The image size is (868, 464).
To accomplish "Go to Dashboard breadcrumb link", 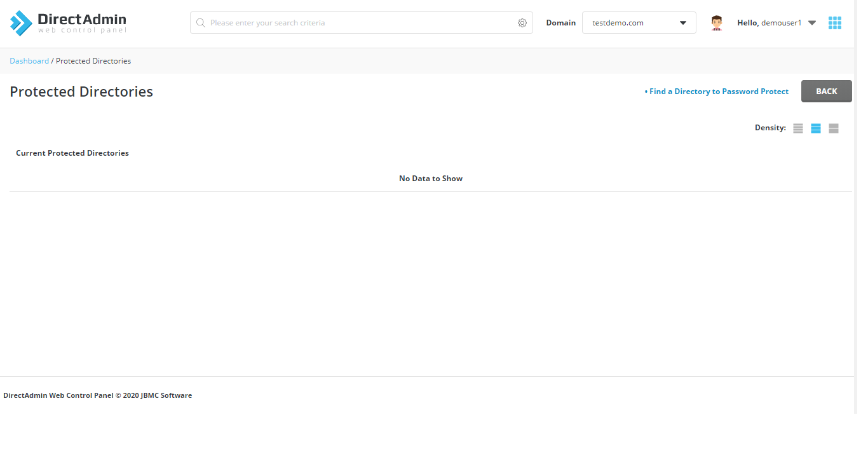I will click(x=29, y=61).
